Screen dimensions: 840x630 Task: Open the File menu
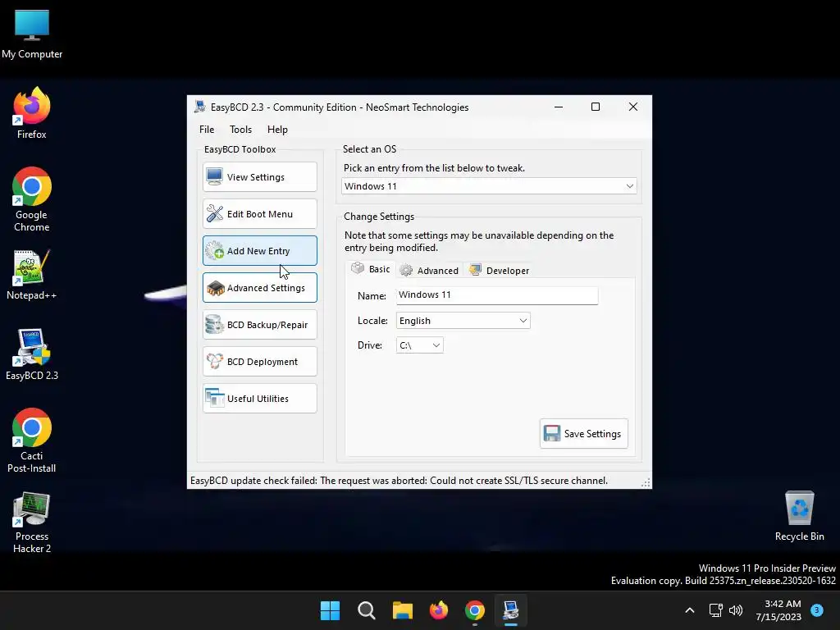207,129
